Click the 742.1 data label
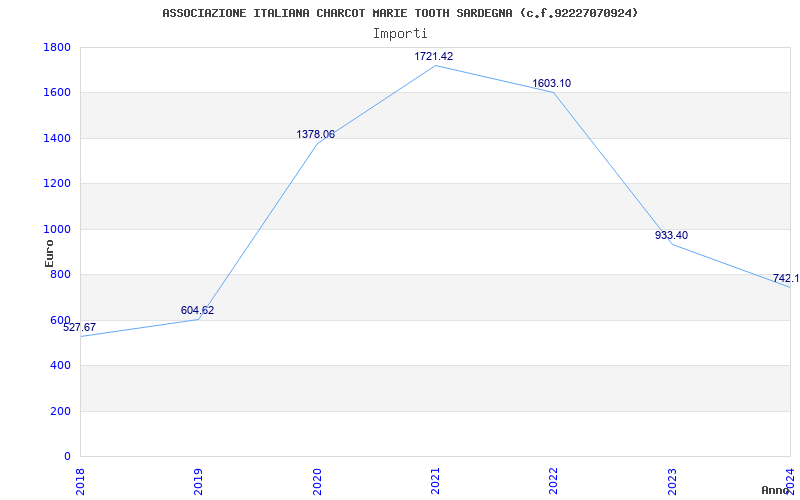This screenshot has width=800, height=500. tap(786, 279)
